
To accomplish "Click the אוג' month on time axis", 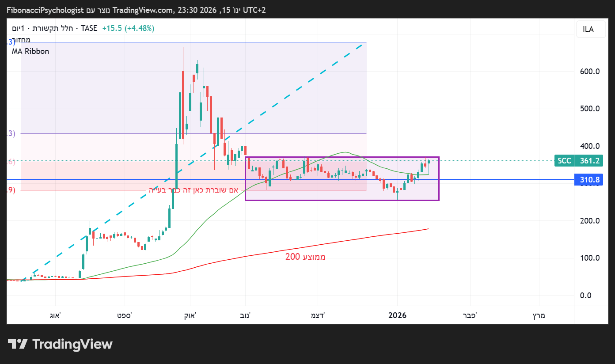I will 55,315.
